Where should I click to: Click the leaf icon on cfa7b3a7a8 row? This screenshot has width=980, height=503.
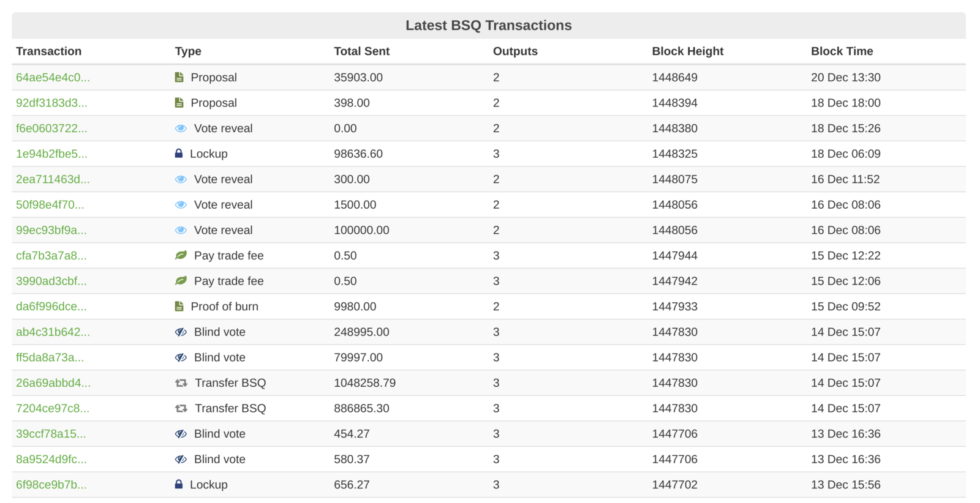point(181,255)
